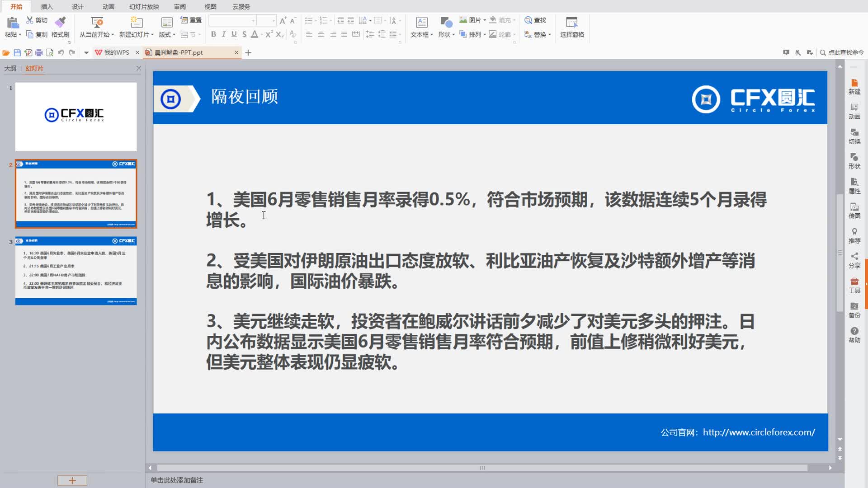The height and width of the screenshot is (488, 868).
Task: Expand the quick access toolbar arrow
Action: click(x=86, y=53)
